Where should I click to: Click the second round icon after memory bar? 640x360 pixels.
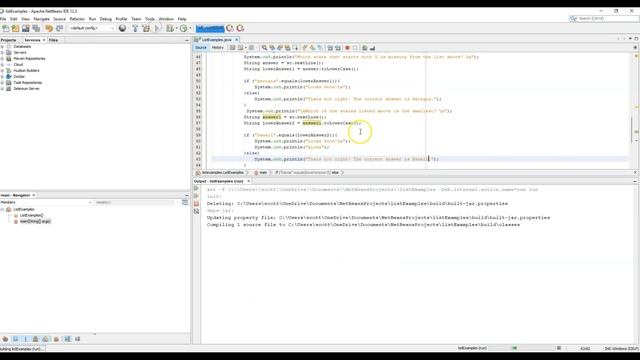point(240,28)
